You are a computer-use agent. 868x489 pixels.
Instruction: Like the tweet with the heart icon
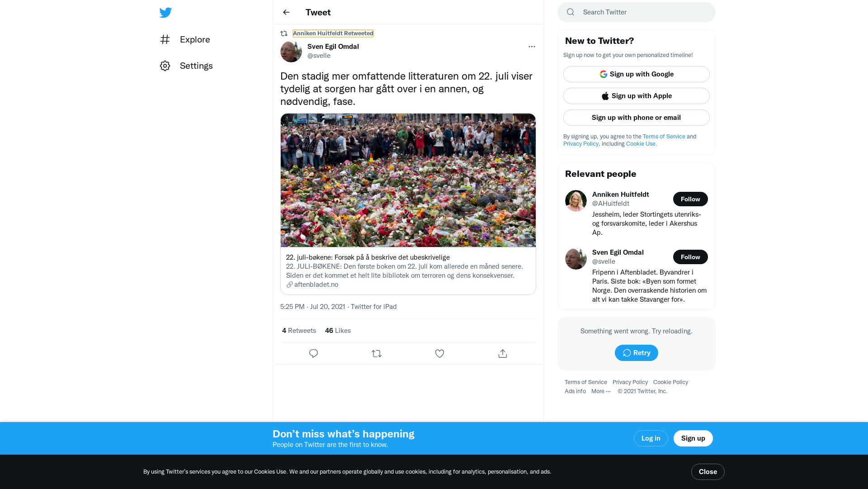click(x=439, y=354)
